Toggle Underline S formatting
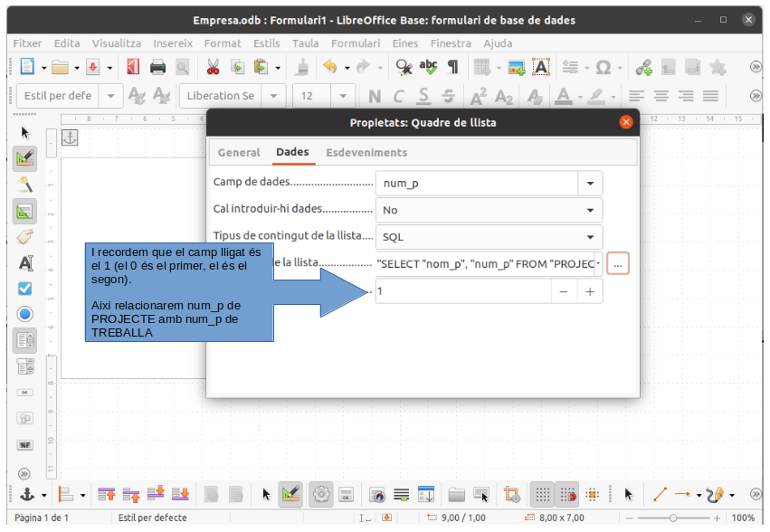 point(423,96)
